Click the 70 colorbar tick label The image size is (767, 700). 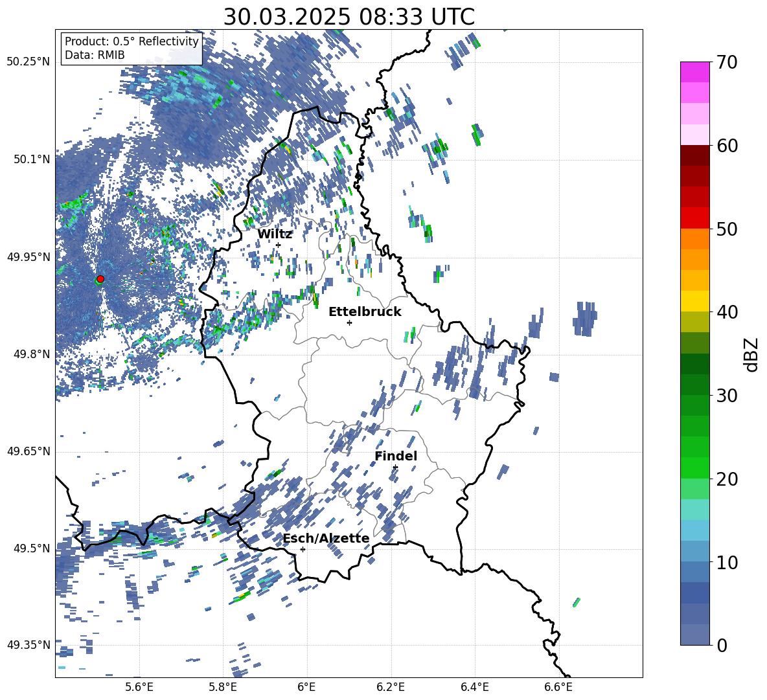tap(727, 62)
